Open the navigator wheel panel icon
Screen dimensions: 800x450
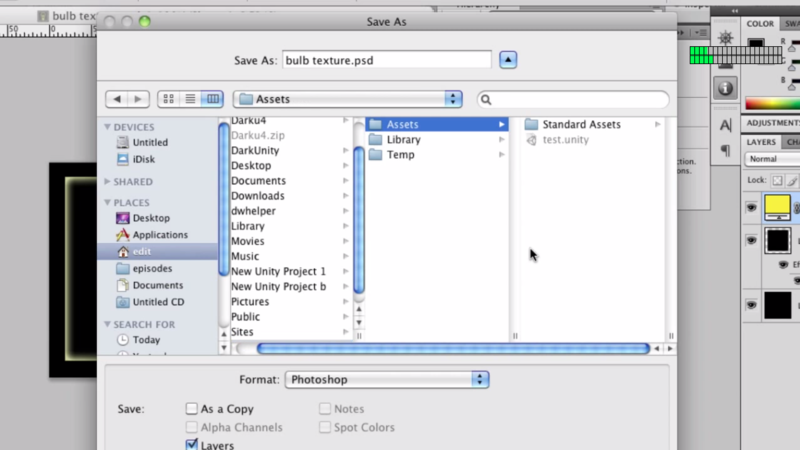pos(726,38)
